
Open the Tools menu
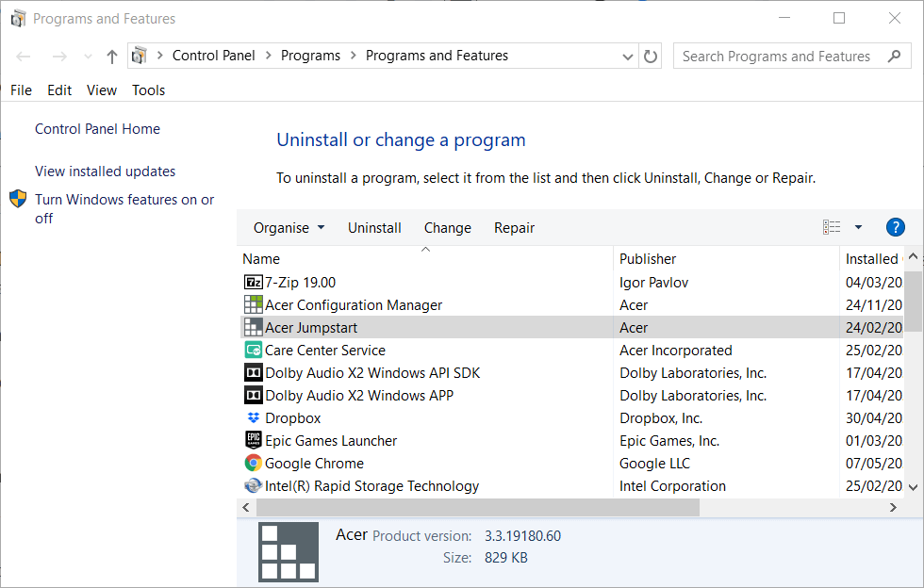pos(148,90)
